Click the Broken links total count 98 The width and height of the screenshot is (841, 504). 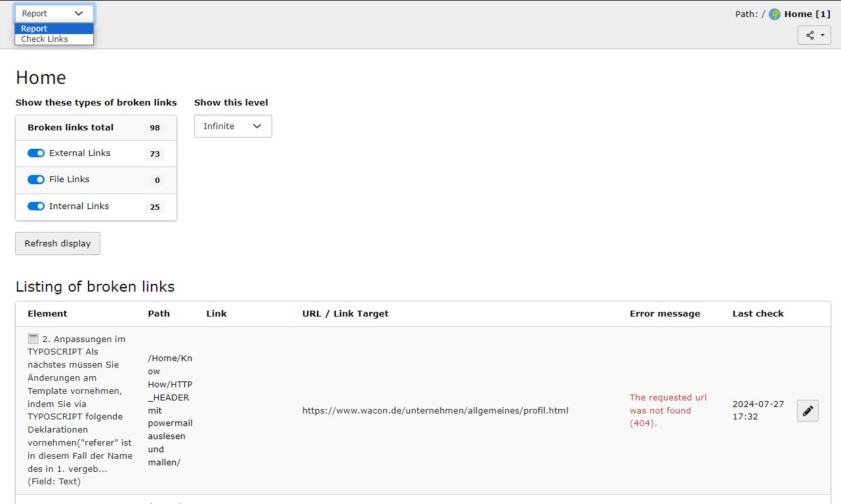click(155, 128)
